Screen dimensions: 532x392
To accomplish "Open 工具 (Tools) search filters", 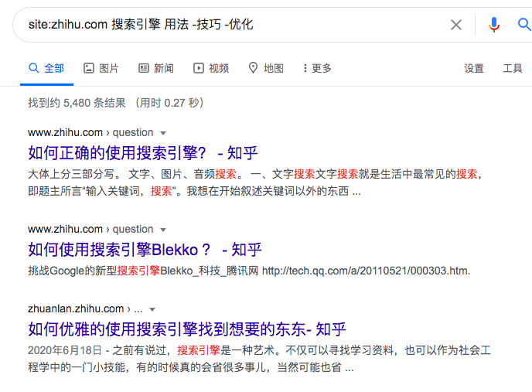I will coord(513,68).
